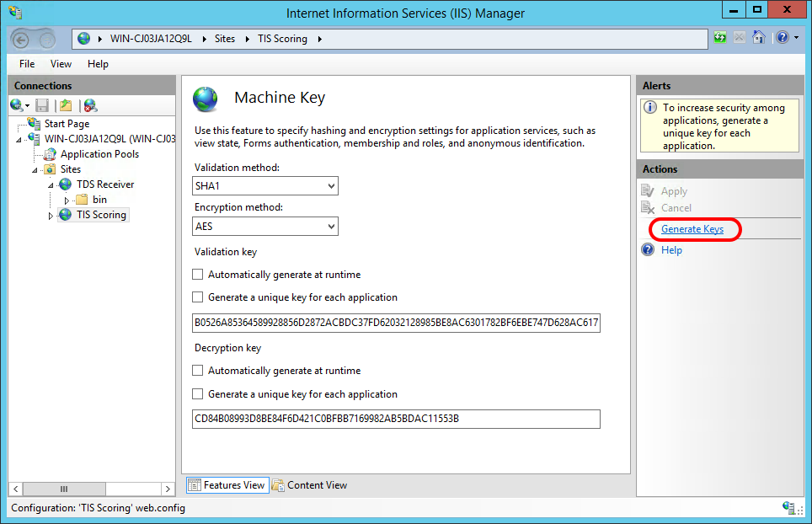Open the File menu
This screenshot has height=524, width=812.
tap(27, 64)
